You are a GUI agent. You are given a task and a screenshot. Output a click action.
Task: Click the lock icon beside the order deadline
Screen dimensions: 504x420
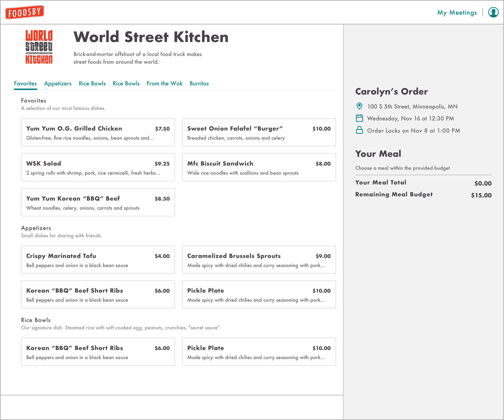tap(359, 130)
